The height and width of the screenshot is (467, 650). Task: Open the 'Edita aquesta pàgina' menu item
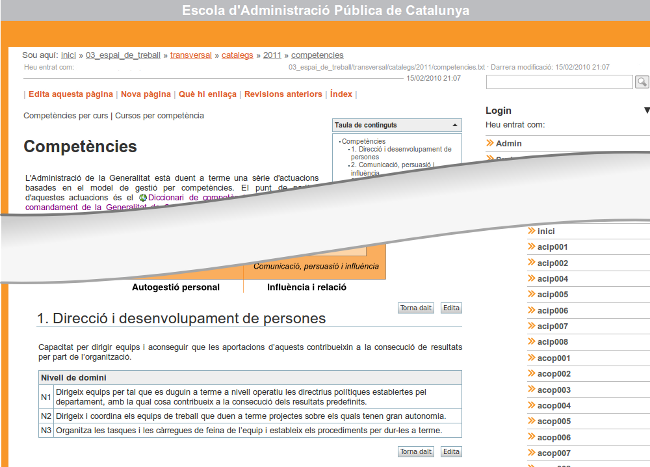tap(70, 94)
